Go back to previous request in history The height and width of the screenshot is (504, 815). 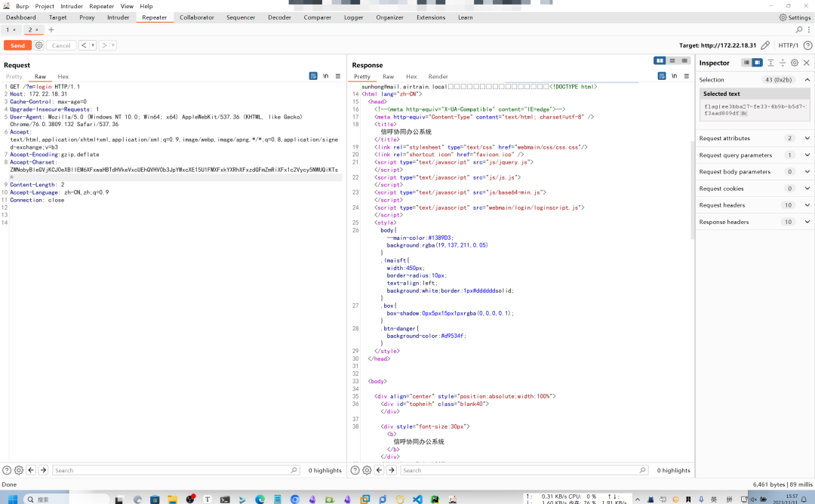coord(84,46)
